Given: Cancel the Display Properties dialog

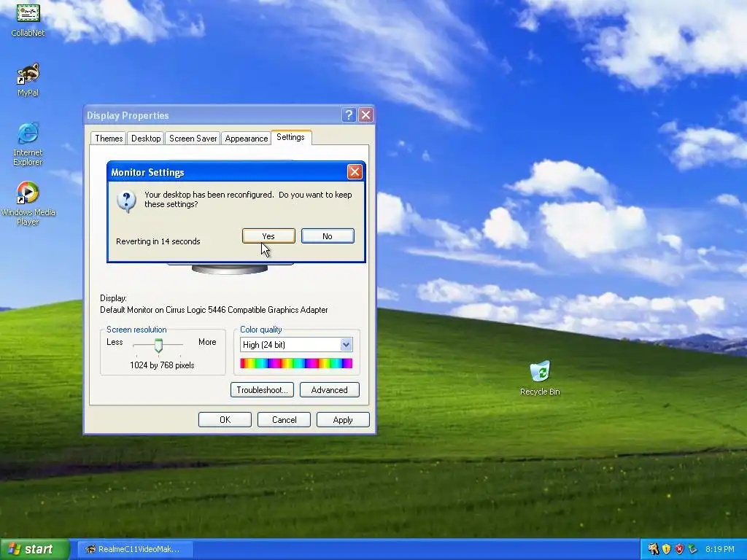Looking at the screenshot, I should [x=284, y=420].
